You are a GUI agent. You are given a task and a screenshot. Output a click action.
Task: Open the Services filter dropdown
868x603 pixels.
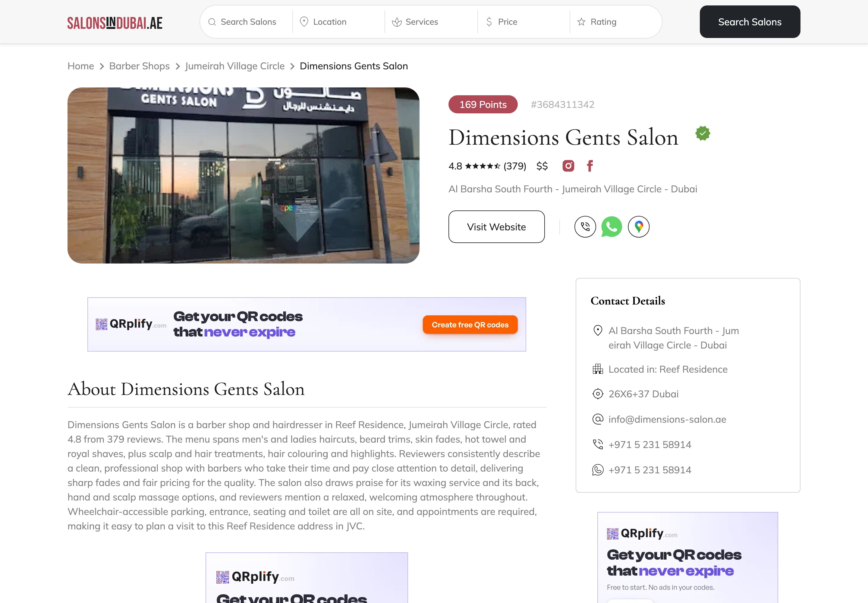point(431,22)
